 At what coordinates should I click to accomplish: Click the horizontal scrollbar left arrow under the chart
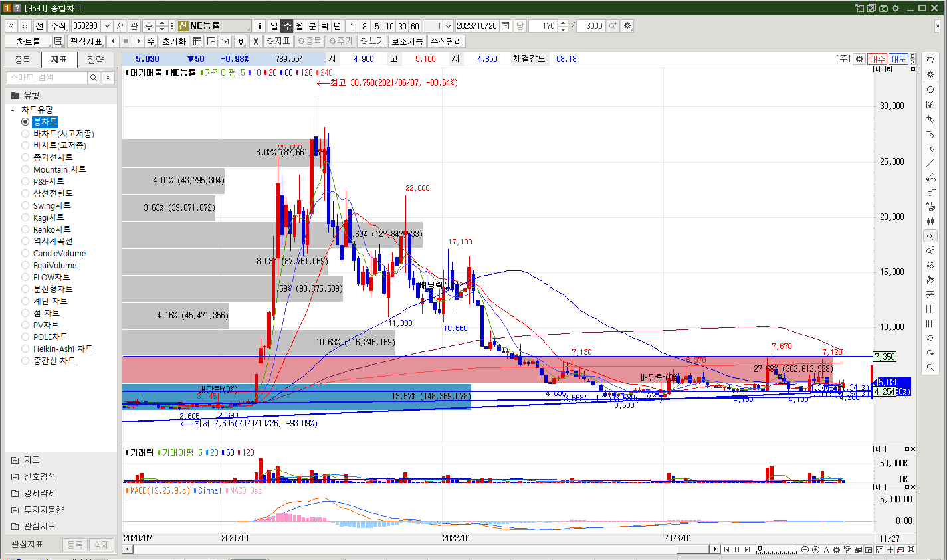[127, 549]
